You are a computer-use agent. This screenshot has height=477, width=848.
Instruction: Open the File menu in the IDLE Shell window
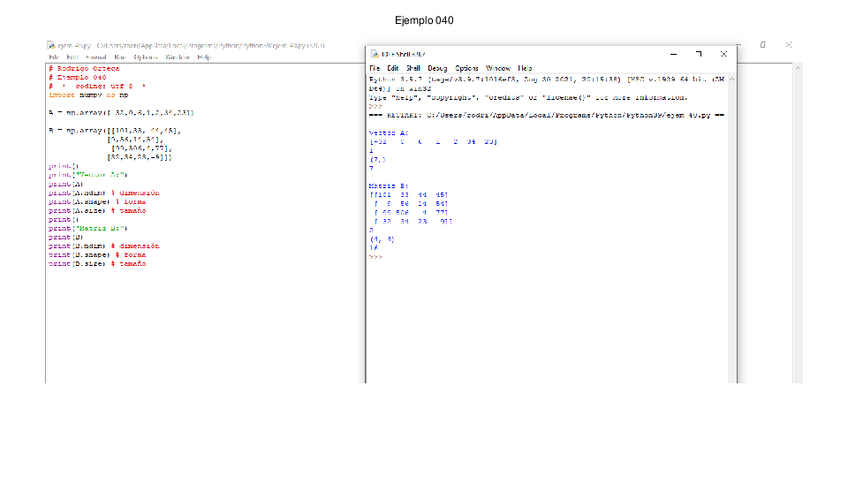tap(375, 68)
